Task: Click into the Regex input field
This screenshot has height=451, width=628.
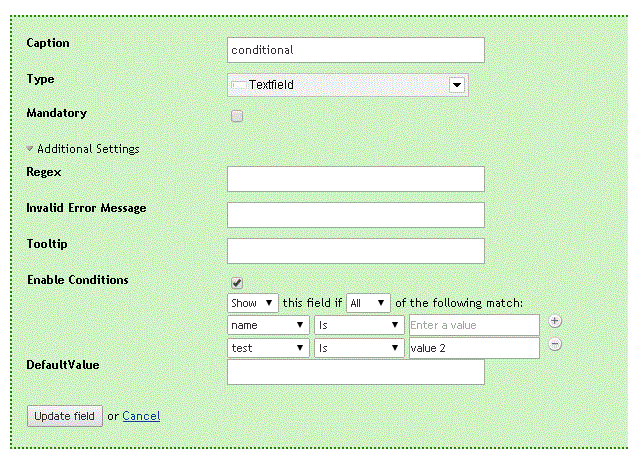Action: [x=355, y=179]
